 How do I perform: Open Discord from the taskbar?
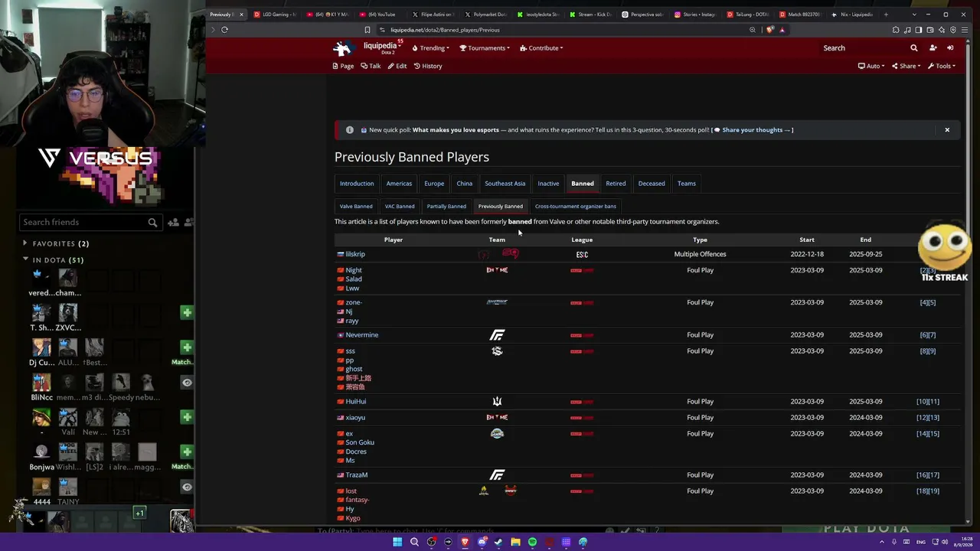[482, 542]
